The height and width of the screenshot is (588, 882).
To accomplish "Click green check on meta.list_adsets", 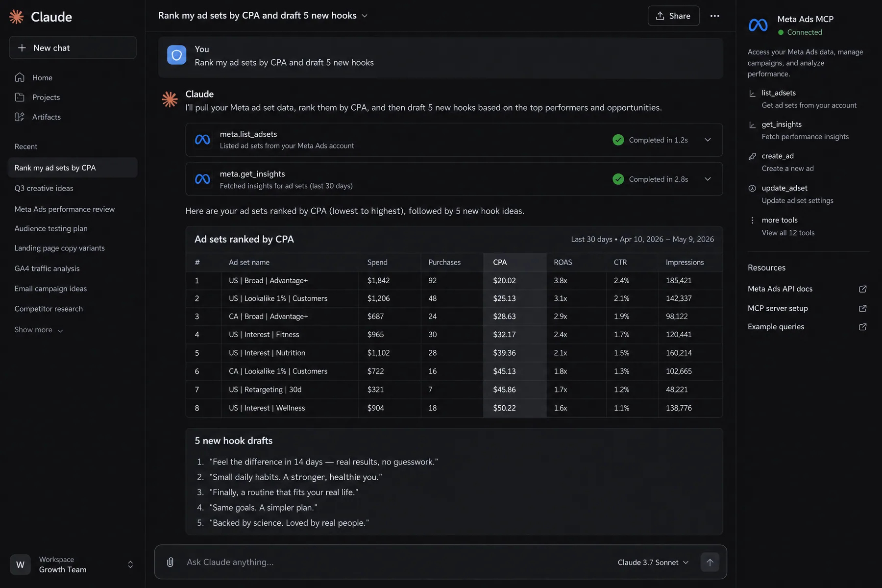I will 618,140.
